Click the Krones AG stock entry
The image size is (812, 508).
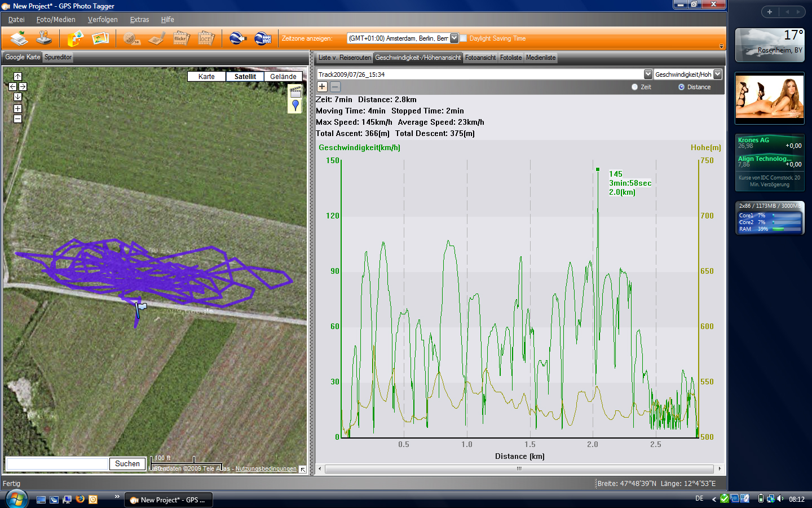770,143
